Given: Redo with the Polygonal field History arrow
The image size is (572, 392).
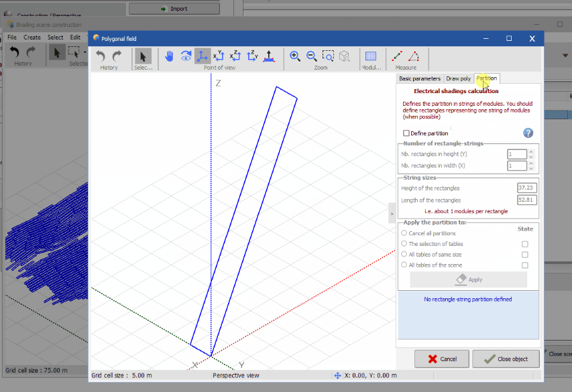Looking at the screenshot, I should pos(117,56).
